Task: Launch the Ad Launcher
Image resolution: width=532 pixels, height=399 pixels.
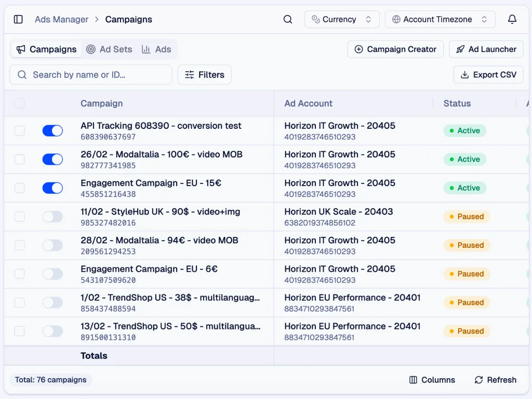Action: (x=486, y=49)
